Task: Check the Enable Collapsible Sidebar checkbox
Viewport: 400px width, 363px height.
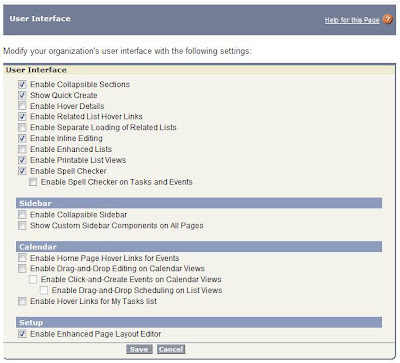Action: click(22, 215)
